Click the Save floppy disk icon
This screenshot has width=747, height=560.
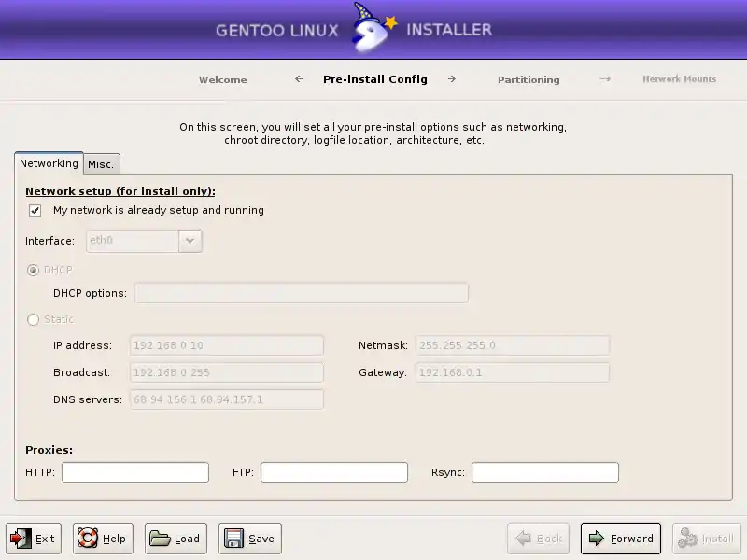coord(233,539)
